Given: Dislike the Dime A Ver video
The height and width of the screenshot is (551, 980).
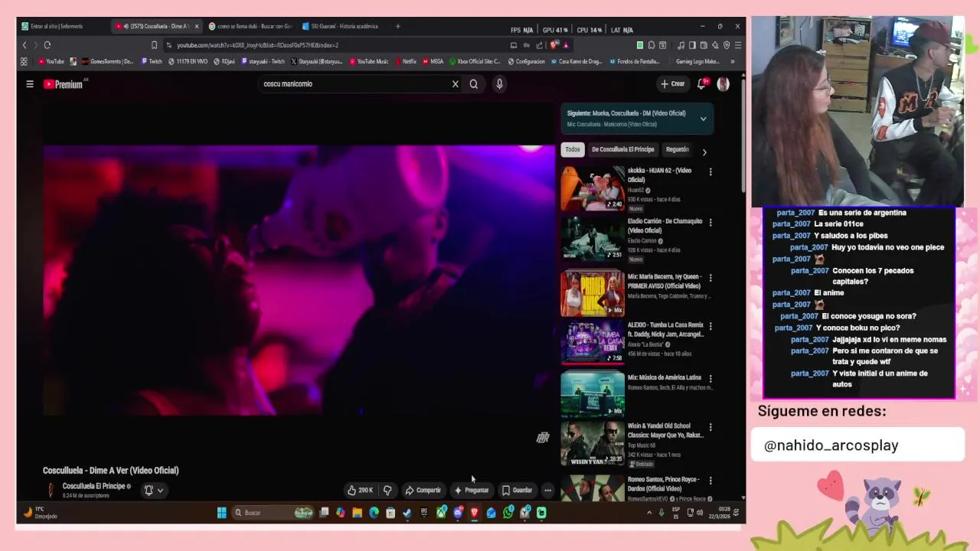Looking at the screenshot, I should 387,491.
